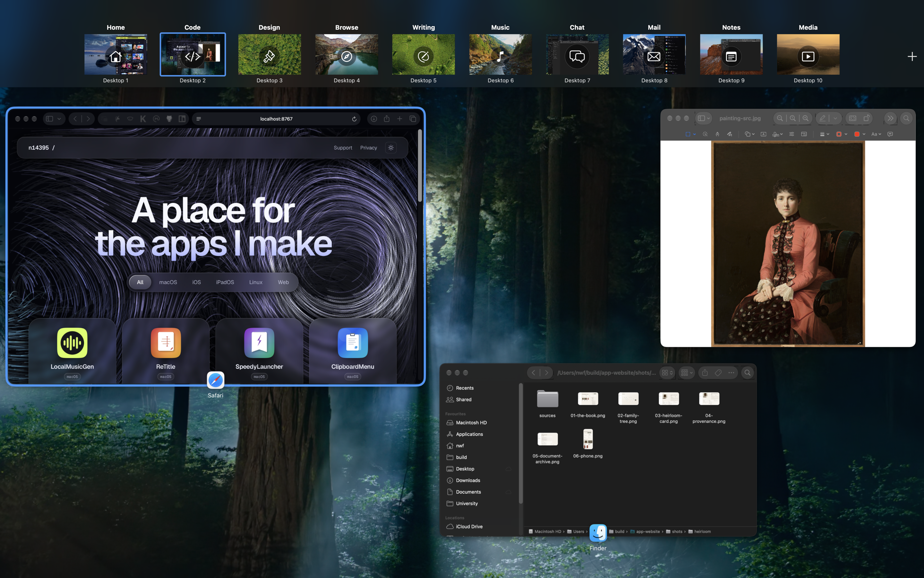Switch to the iOS filter tab
The width and height of the screenshot is (924, 578).
click(x=196, y=282)
